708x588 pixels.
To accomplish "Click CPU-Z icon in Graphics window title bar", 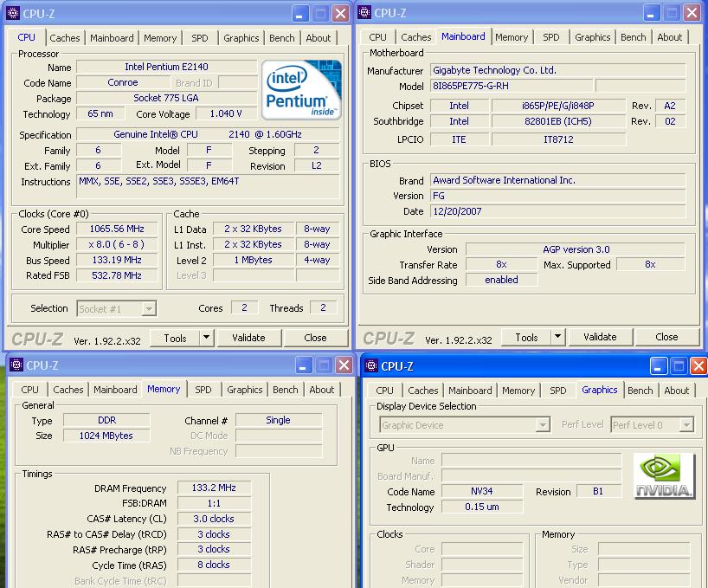I will tap(372, 365).
